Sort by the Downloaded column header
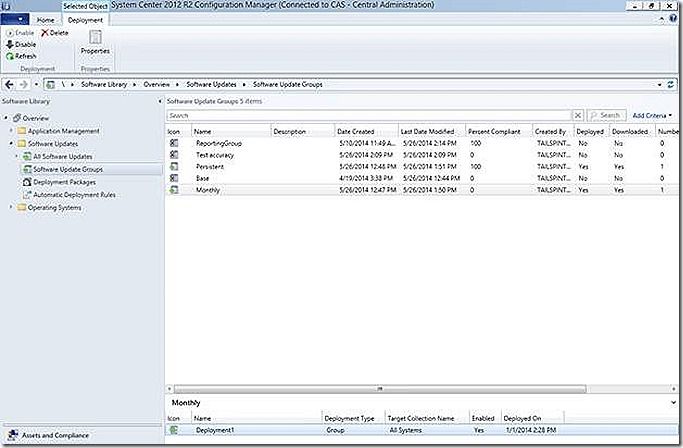Image resolution: width=683 pixels, height=448 pixels. coord(632,131)
